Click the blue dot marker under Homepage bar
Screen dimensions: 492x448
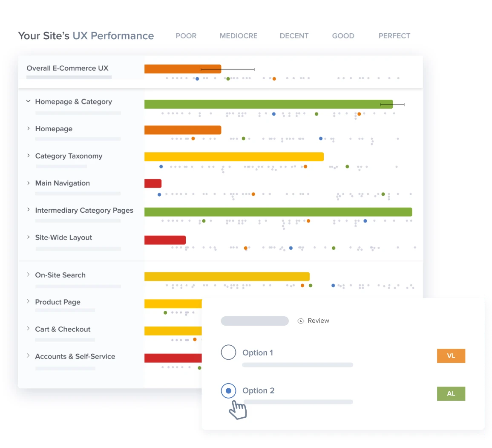click(320, 138)
